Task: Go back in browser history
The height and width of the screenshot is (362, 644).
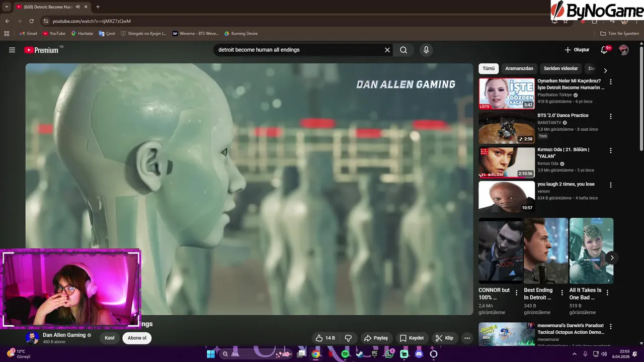Action: pos(7,21)
